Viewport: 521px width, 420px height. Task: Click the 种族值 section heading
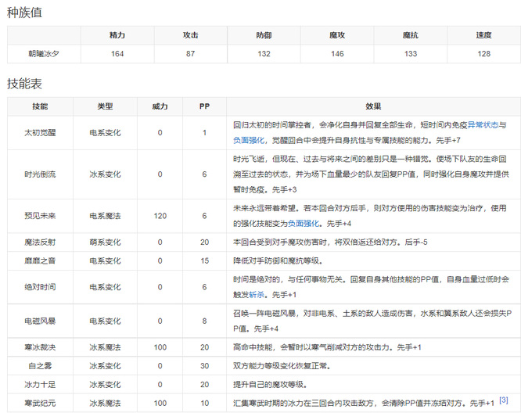pyautogui.click(x=24, y=13)
